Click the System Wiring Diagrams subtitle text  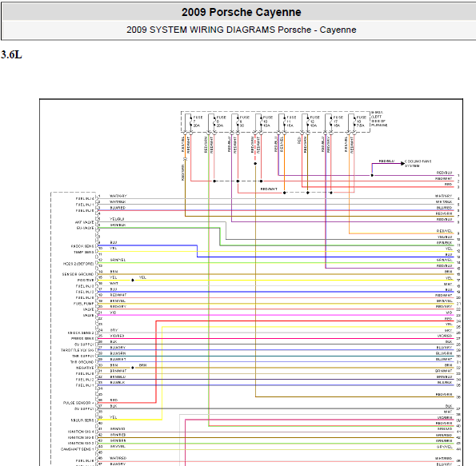[242, 30]
